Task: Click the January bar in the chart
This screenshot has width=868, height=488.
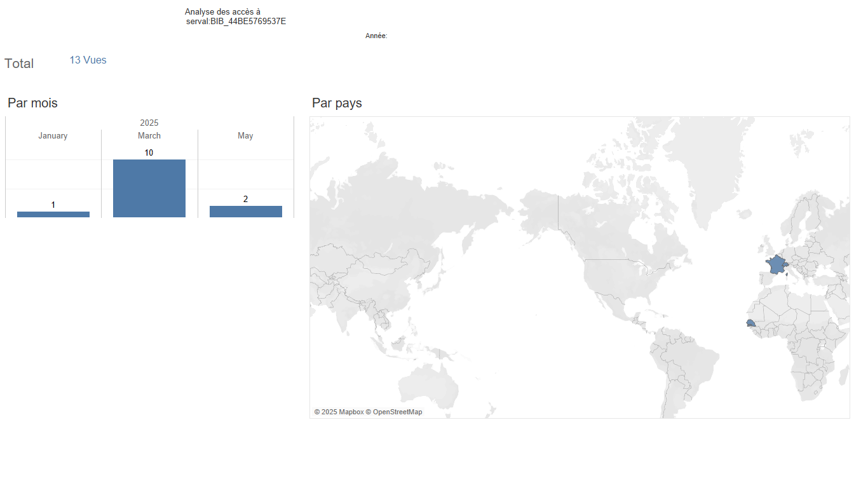Action: pyautogui.click(x=53, y=214)
